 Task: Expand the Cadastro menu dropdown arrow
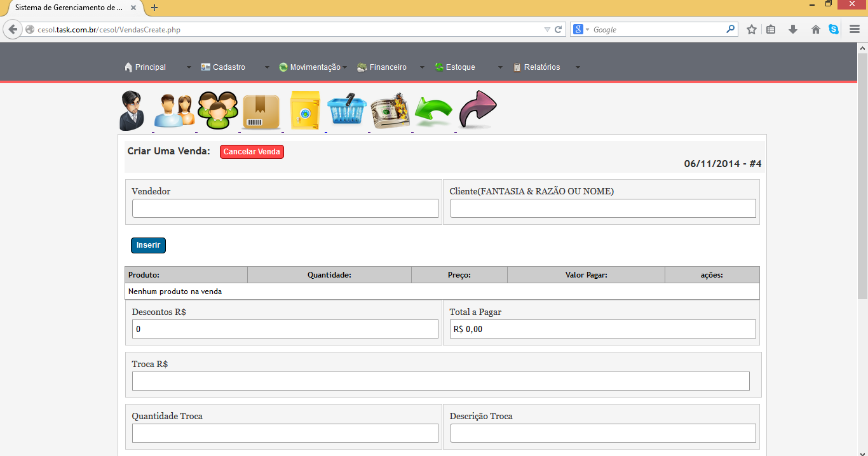(x=267, y=67)
